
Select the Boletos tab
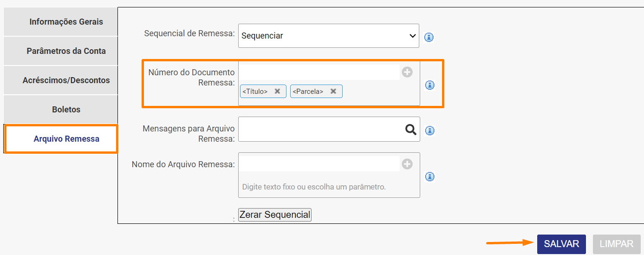click(x=66, y=110)
